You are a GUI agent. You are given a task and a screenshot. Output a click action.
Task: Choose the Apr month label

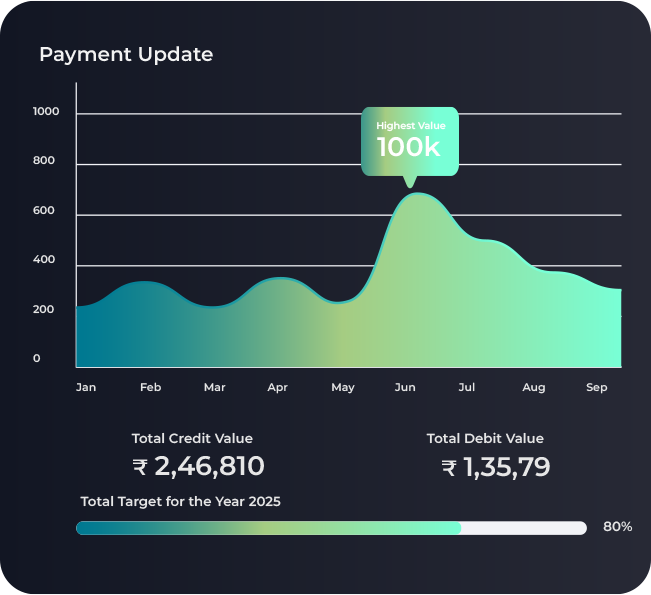(x=278, y=387)
